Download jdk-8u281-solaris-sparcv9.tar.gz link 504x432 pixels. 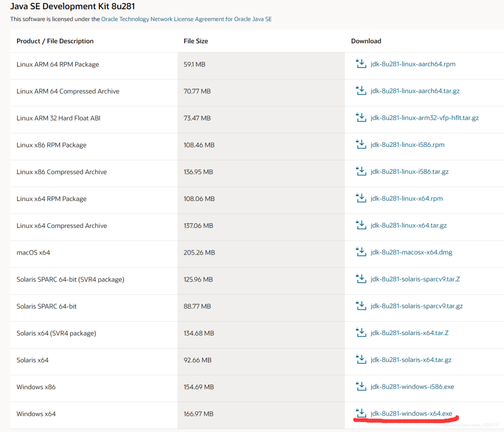[417, 306]
